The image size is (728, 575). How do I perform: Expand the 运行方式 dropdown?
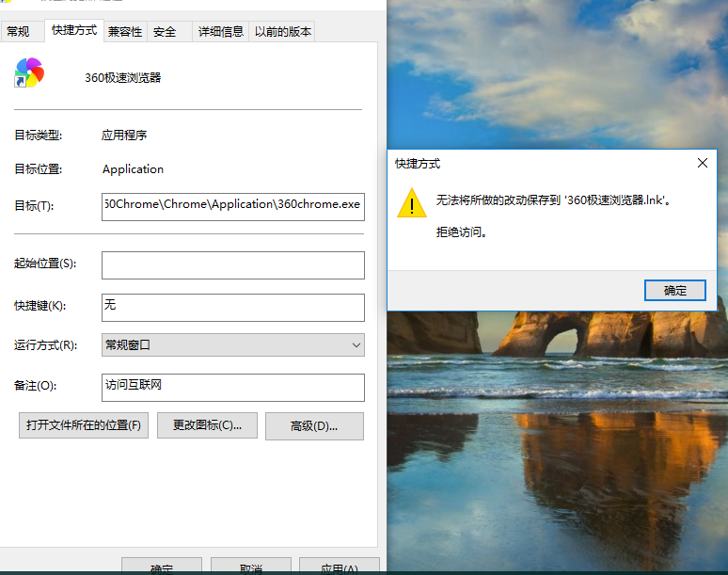click(232, 345)
